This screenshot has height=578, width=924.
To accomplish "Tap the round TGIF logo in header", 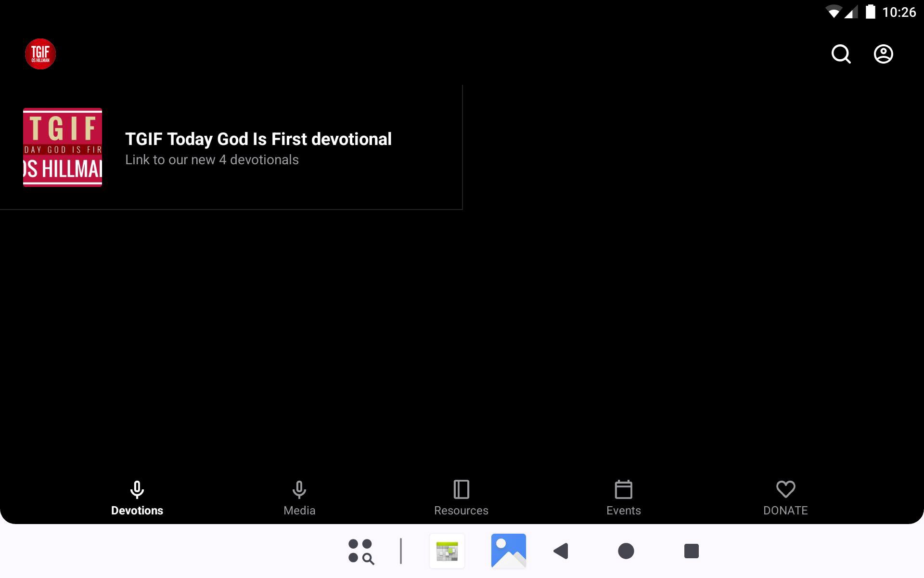I will (40, 54).
